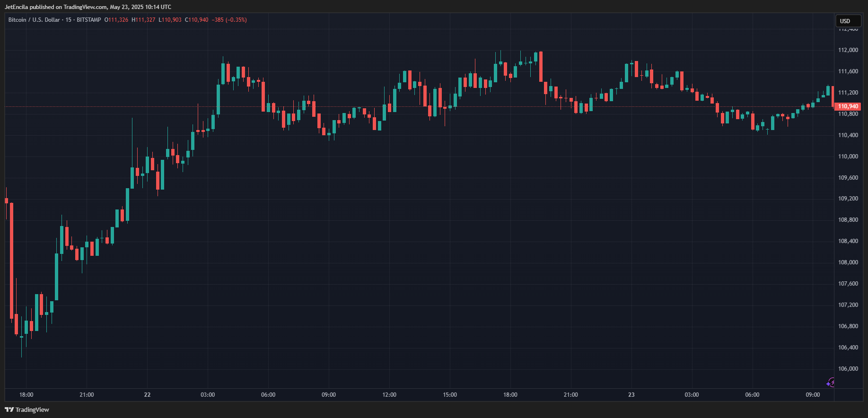Click the JetEncila published on TradingView.com header
The image size is (868, 418).
coord(88,7)
